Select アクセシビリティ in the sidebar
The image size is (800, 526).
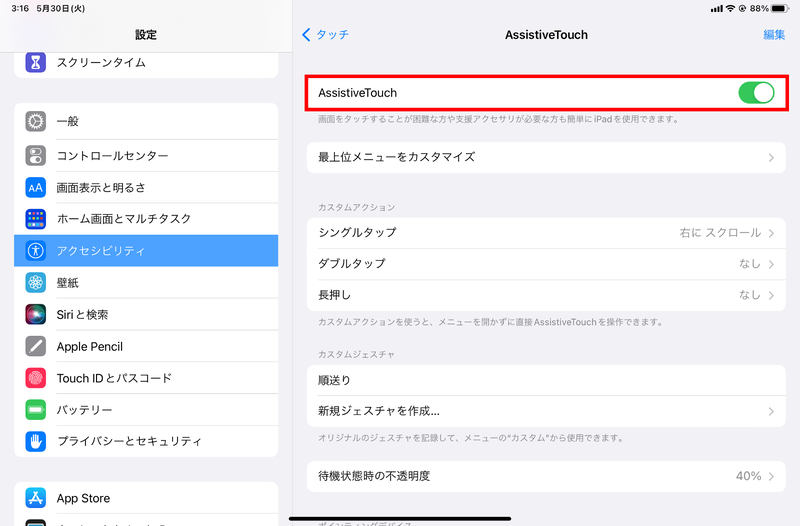[x=146, y=251]
